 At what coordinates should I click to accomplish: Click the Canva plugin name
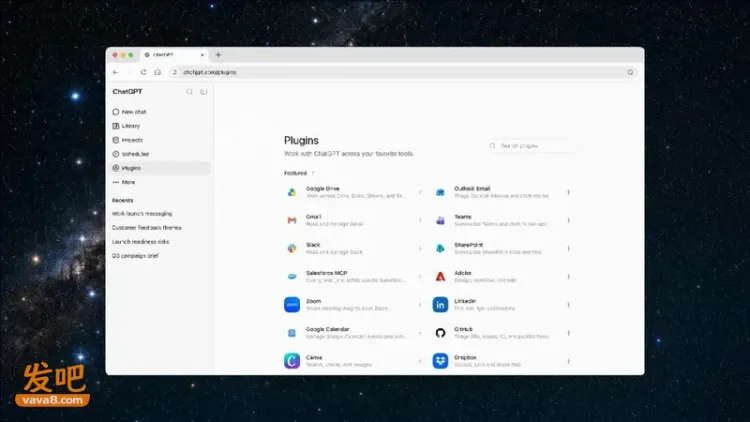point(314,357)
